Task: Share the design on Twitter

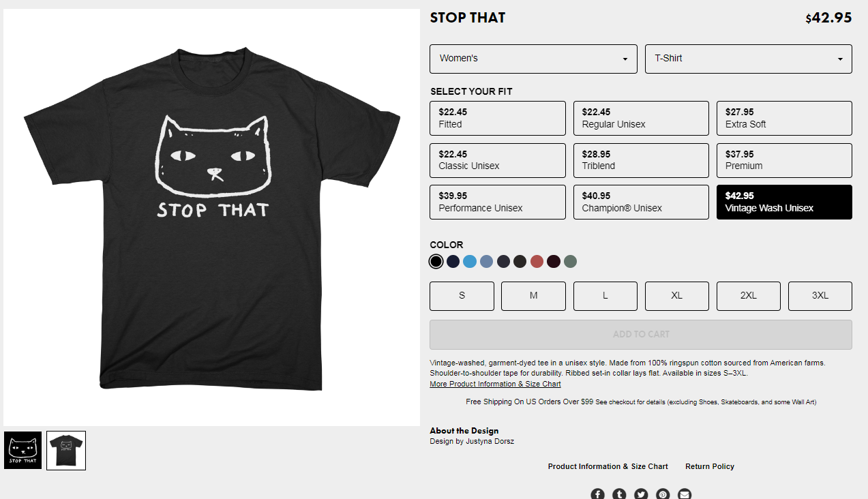Action: tap(641, 494)
